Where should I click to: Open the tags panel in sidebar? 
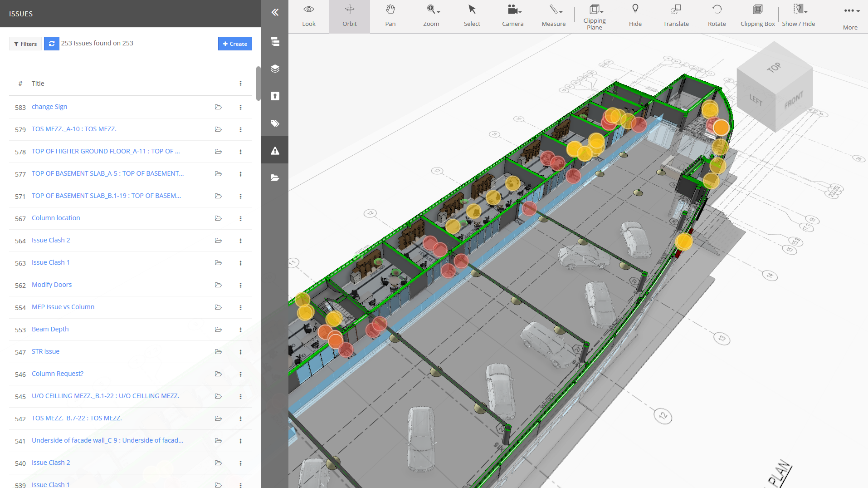point(275,123)
